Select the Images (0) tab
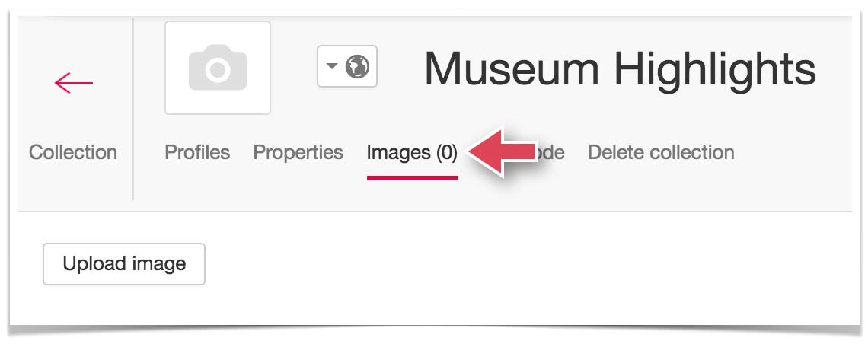The image size is (868, 344). (412, 152)
